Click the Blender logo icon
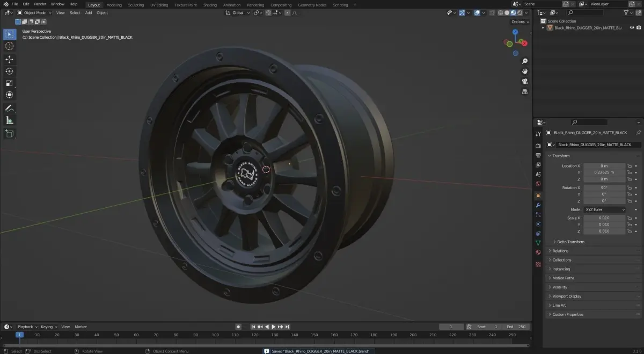644x354 pixels. [5, 4]
